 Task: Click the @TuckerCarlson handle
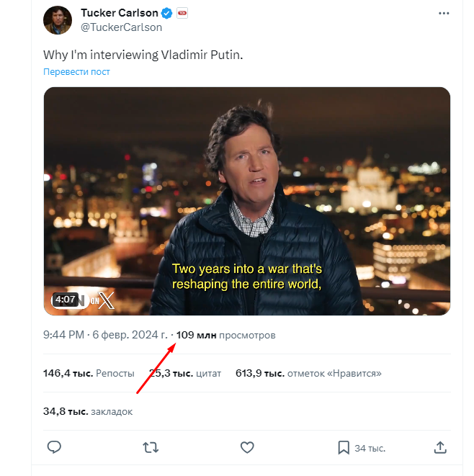pos(121,27)
